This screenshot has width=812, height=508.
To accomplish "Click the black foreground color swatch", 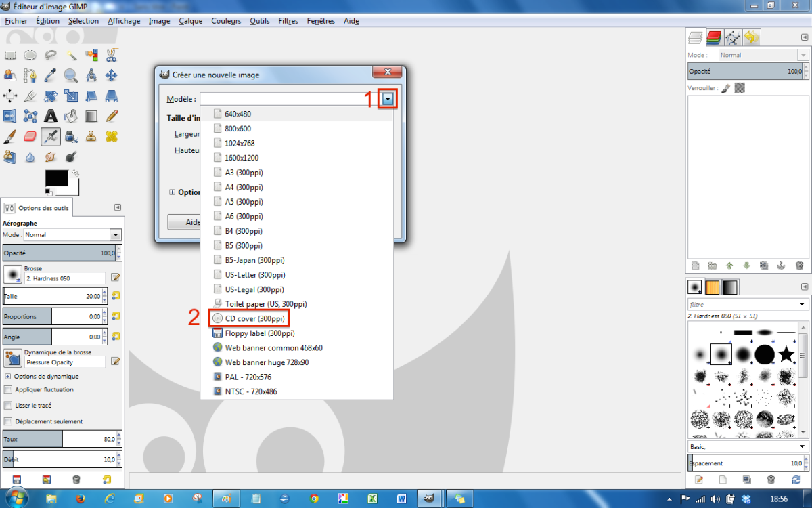I will pyautogui.click(x=56, y=178).
